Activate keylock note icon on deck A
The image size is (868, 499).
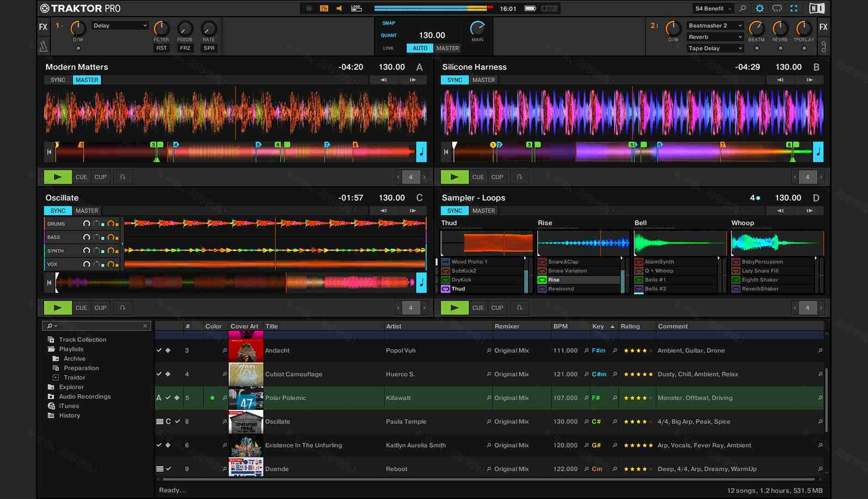point(421,151)
